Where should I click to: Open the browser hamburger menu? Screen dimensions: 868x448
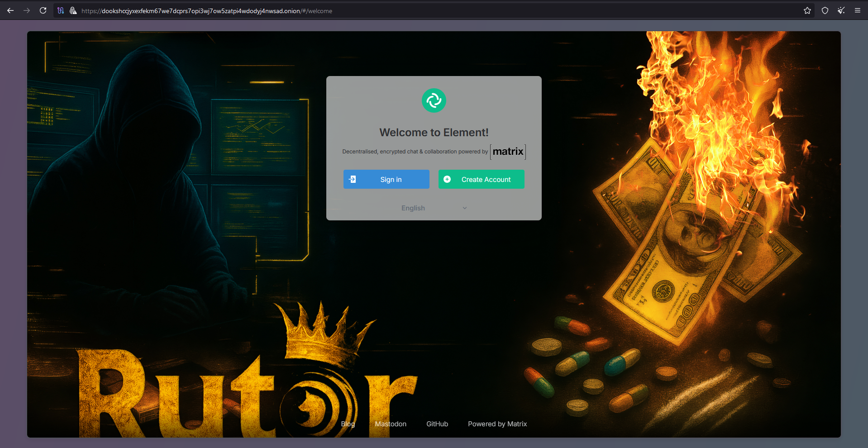[x=858, y=10]
